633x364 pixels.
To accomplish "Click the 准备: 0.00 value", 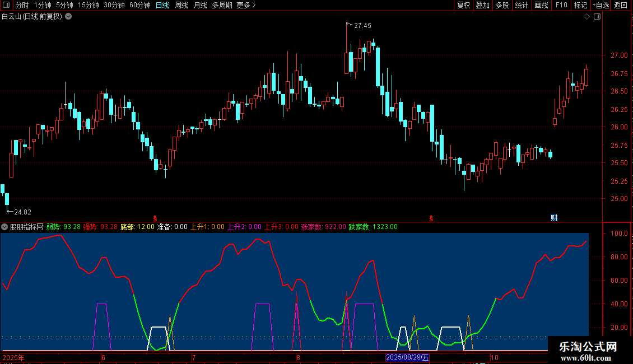I will [173, 227].
